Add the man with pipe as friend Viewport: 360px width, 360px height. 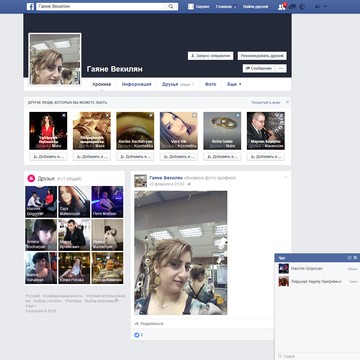pyautogui.click(x=266, y=157)
